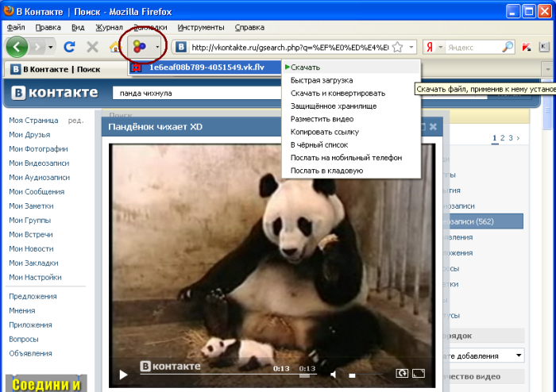Choose "Скачать" from the context menu
The image size is (556, 392).
point(305,67)
